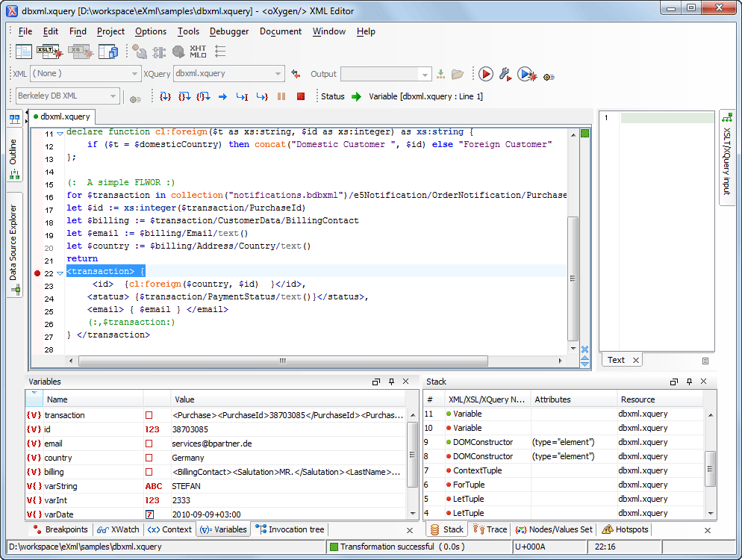
Task: Pause the debugging session
Action: [x=281, y=96]
